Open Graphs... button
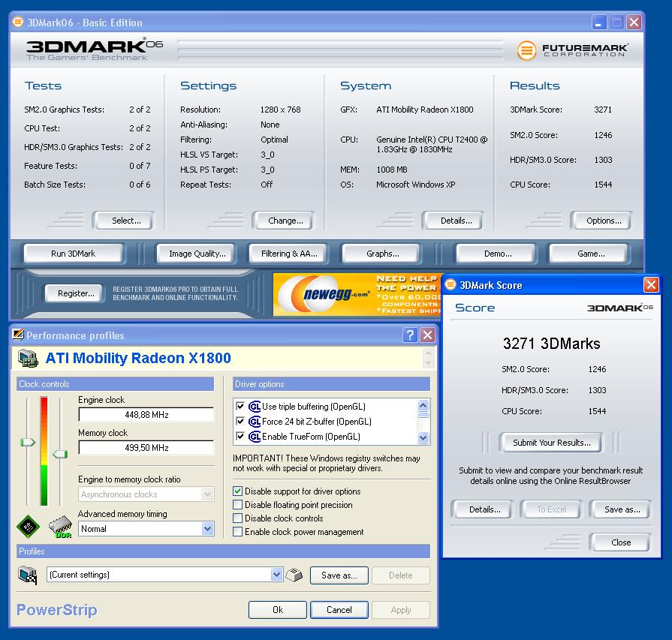 click(x=381, y=254)
